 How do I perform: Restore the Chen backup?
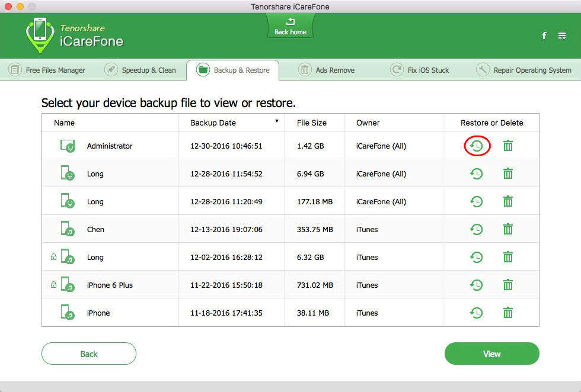(477, 229)
